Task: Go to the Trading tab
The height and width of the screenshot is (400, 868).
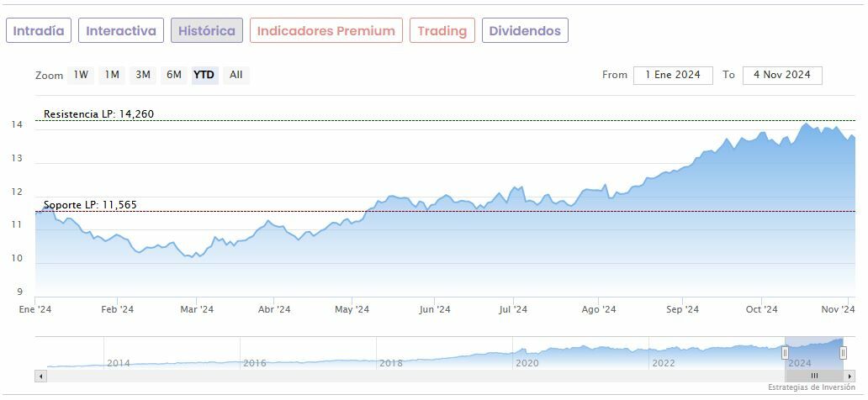Action: point(442,31)
